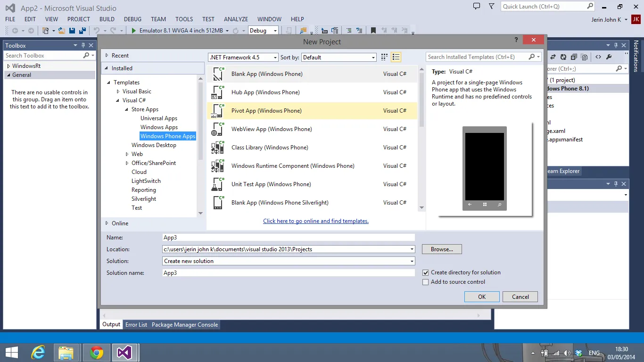The image size is (644, 362).
Task: Toggle Create directory for solution checkbox
Action: click(426, 272)
